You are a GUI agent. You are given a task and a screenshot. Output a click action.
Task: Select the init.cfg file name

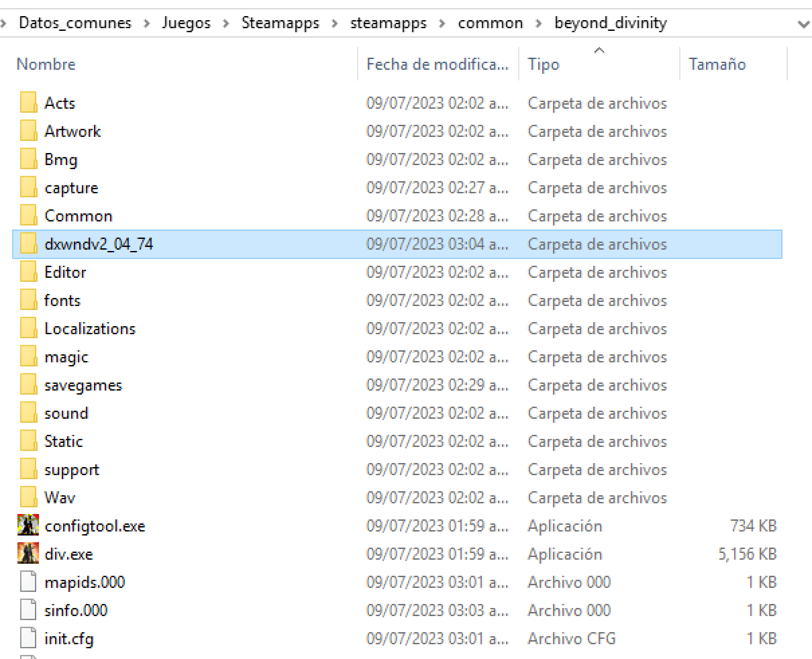[69, 639]
